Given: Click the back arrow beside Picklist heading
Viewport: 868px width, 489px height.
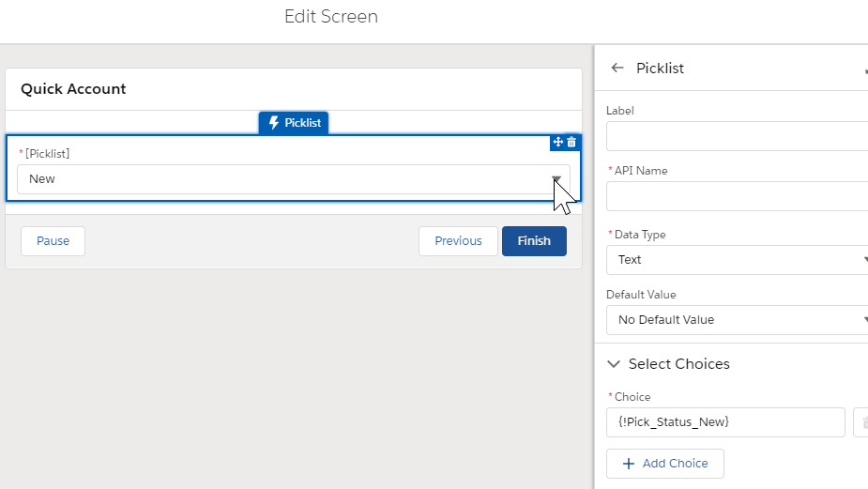Looking at the screenshot, I should coord(617,68).
